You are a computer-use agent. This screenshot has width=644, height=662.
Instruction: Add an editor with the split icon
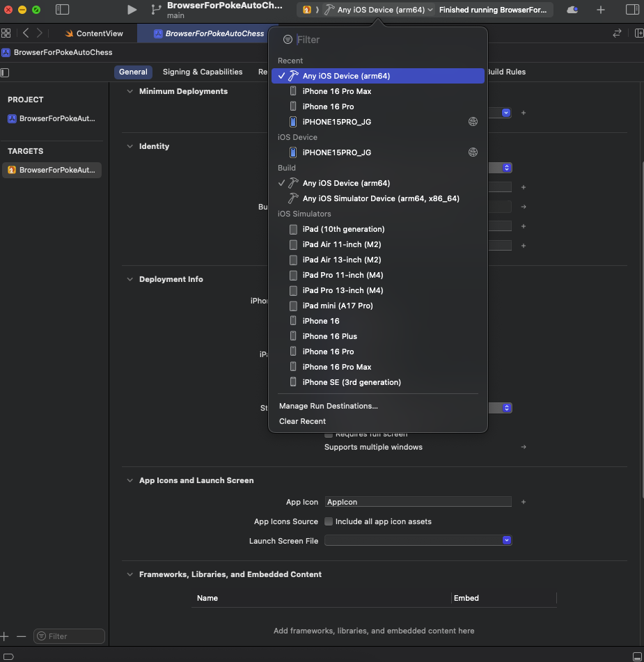coord(639,33)
